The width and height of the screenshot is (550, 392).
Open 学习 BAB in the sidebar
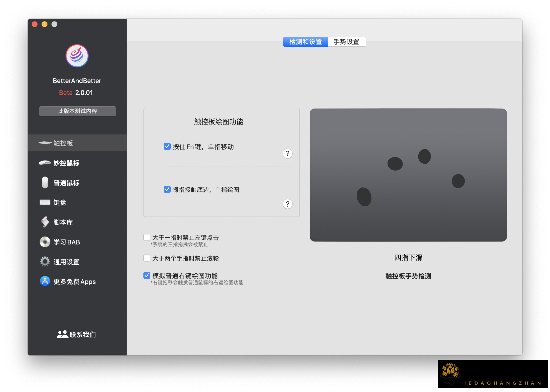click(77, 242)
